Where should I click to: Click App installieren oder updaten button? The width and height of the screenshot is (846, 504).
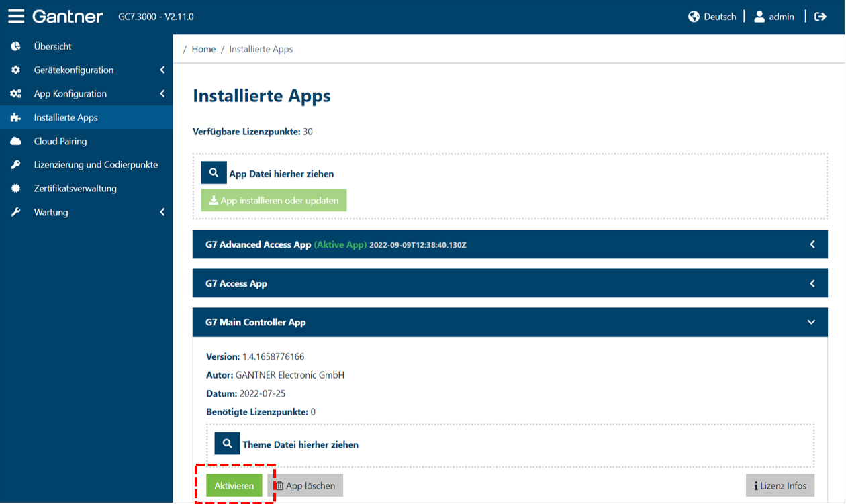pos(274,200)
